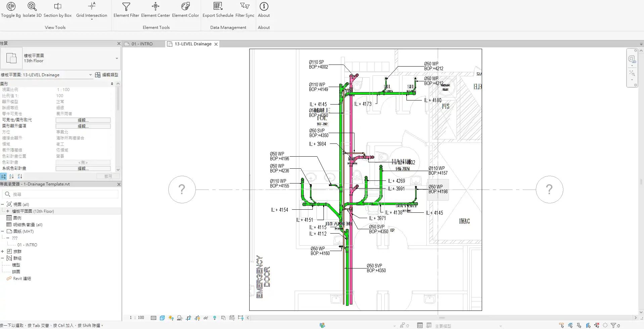Image resolution: width=644 pixels, height=329 pixels.
Task: Select 明細表/數量 (all) schedules item
Action: 28,225
